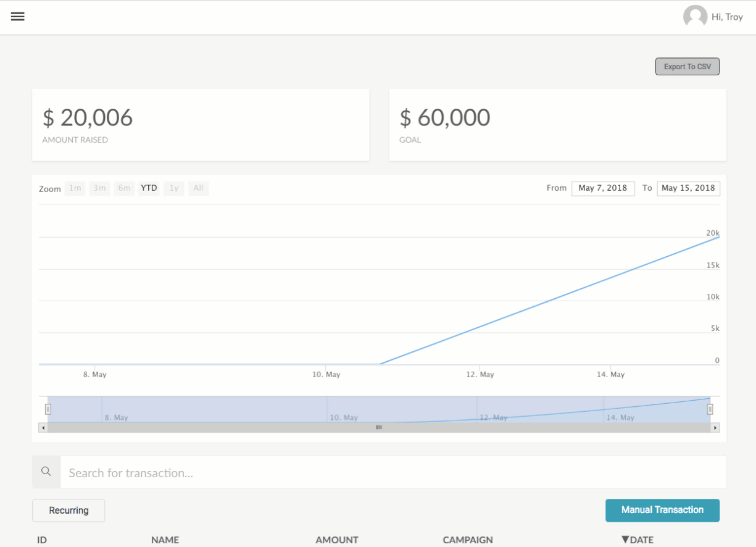
Task: Select the YTD zoom range
Action: pos(149,188)
